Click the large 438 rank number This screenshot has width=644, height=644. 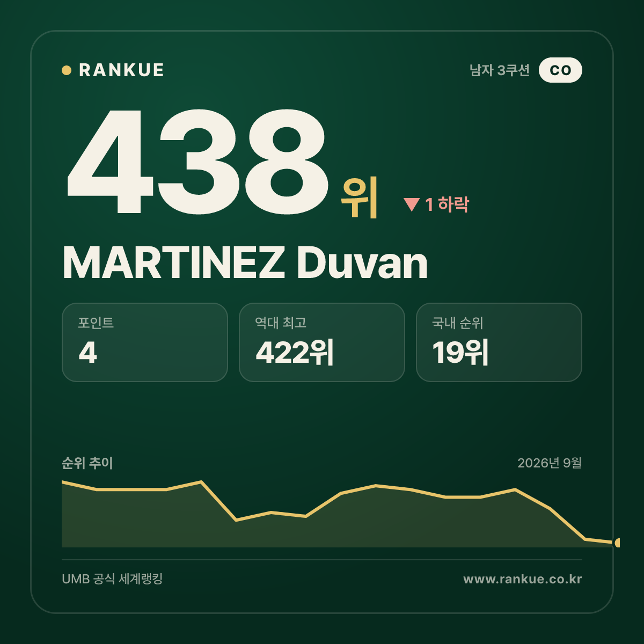coord(197,161)
